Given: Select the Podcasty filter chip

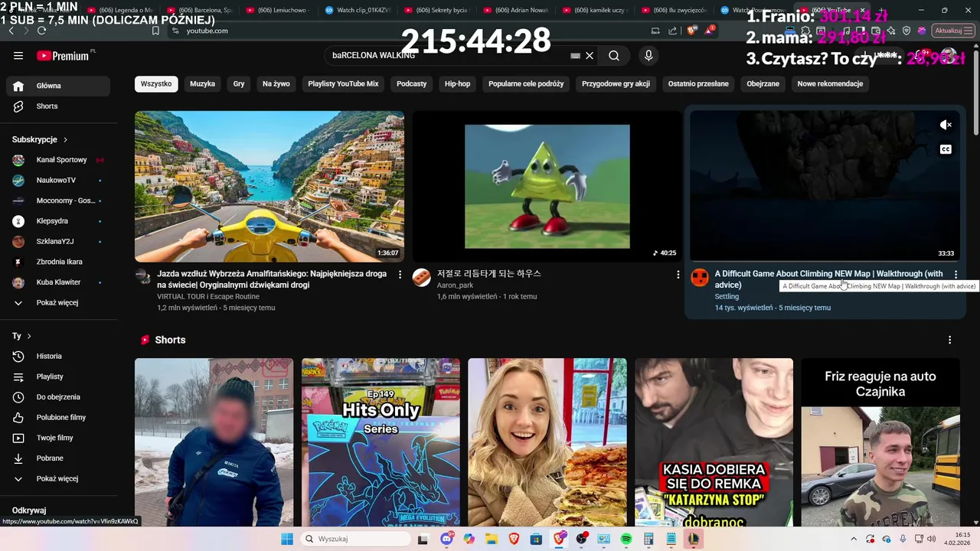Looking at the screenshot, I should [x=411, y=84].
